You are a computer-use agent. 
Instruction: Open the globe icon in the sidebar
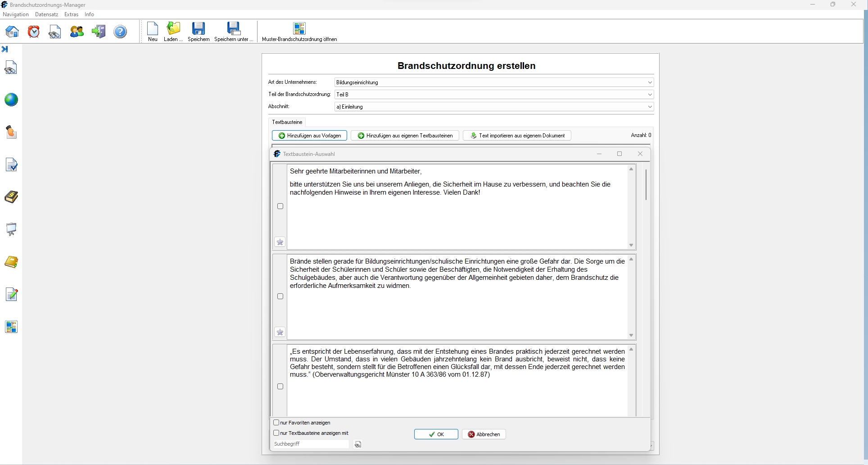[11, 100]
